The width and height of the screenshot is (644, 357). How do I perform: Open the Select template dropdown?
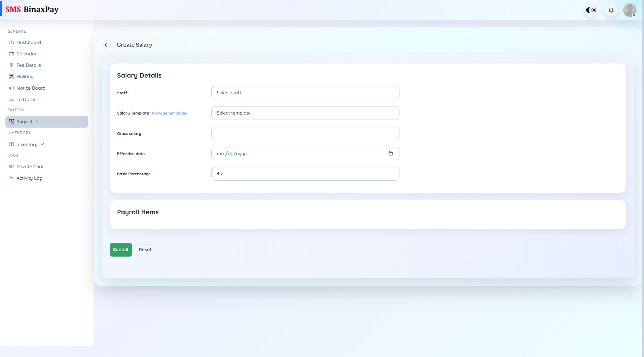pos(305,113)
